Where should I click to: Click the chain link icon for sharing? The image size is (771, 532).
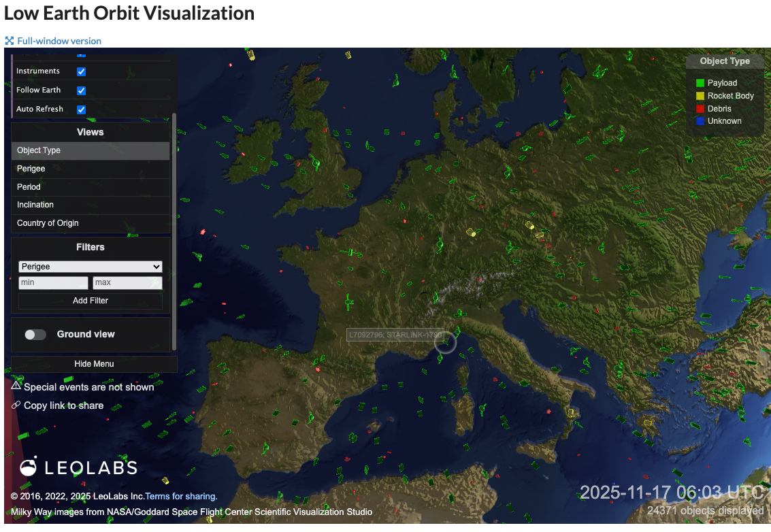16,405
